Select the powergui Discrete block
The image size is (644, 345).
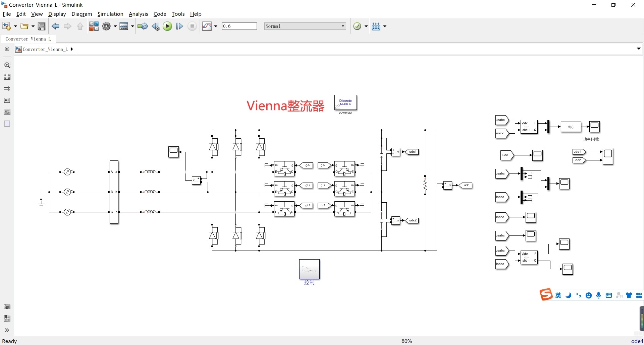(x=345, y=102)
